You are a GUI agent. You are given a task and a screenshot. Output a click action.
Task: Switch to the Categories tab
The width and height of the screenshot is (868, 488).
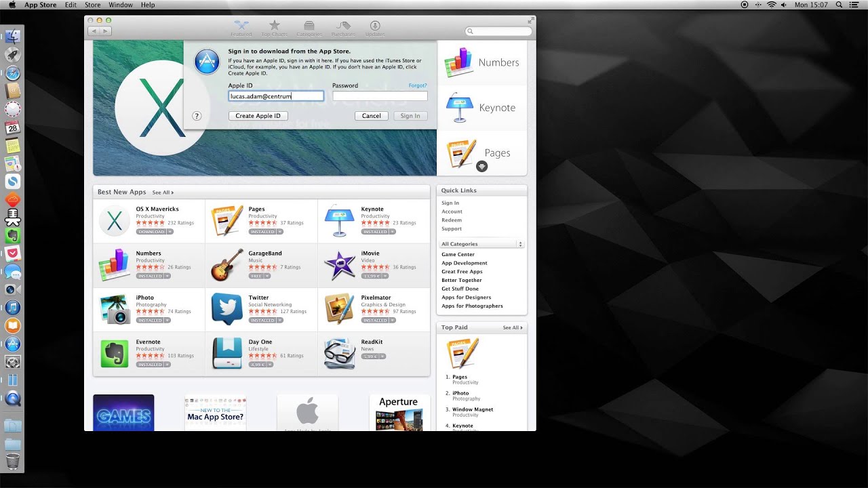[x=309, y=28]
